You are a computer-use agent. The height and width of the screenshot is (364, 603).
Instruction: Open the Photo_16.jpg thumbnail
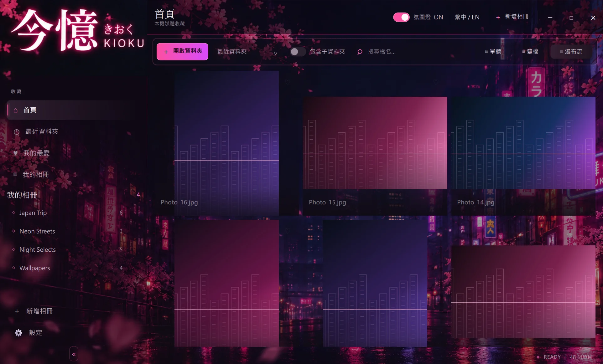(x=226, y=143)
